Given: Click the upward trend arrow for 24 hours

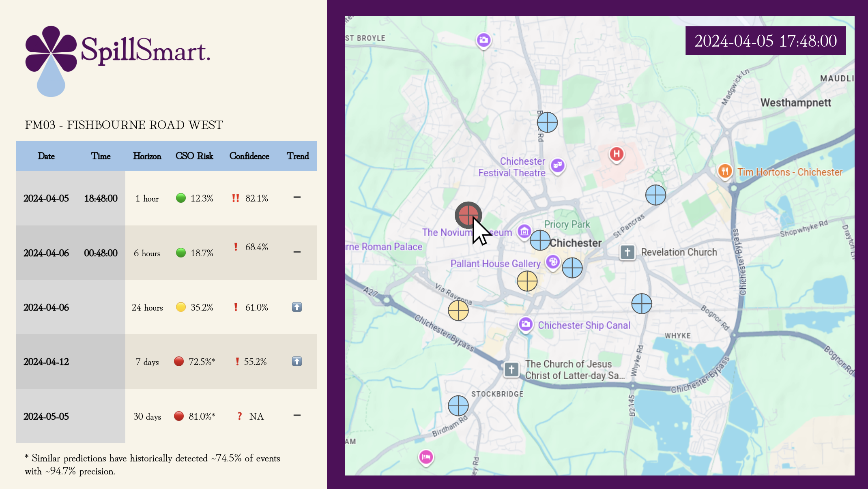Looking at the screenshot, I should click(x=297, y=307).
